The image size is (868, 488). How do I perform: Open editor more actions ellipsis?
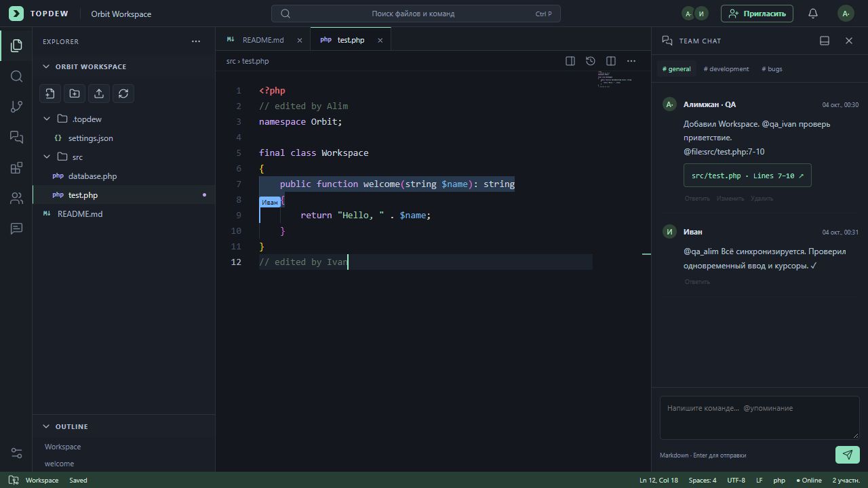point(631,61)
